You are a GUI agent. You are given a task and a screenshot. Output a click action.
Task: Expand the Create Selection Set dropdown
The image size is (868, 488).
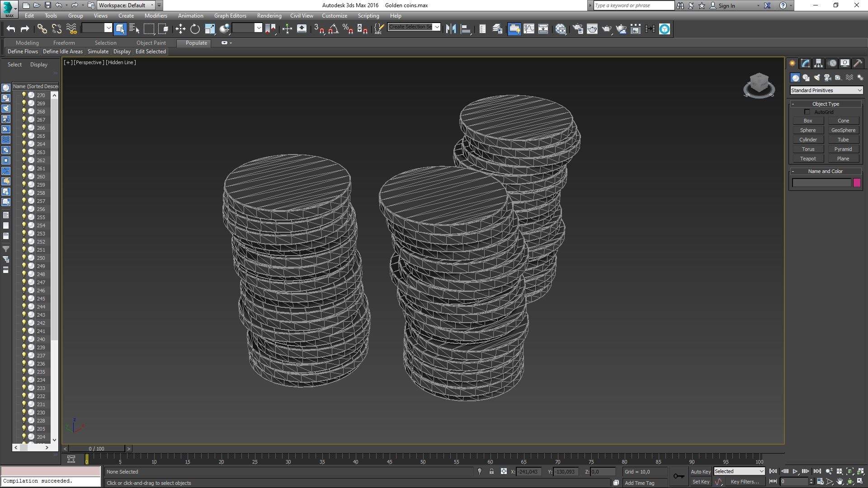click(437, 27)
